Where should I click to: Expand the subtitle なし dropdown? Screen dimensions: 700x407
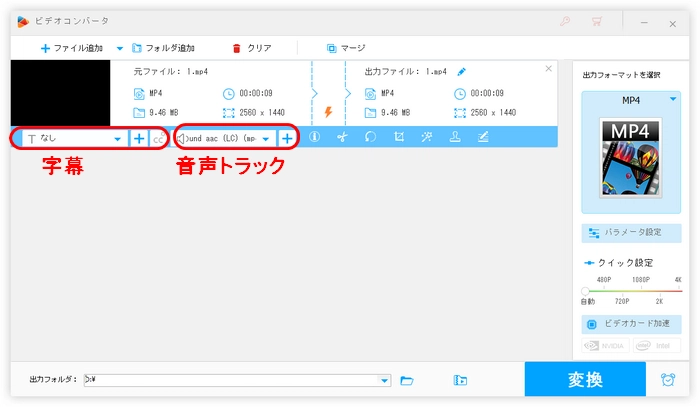[x=117, y=139]
